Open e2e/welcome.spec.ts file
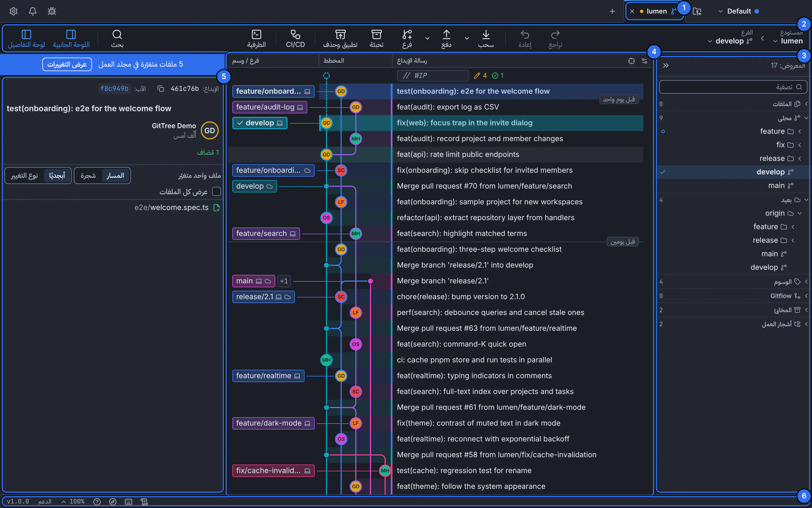812x508 pixels. tap(177, 208)
